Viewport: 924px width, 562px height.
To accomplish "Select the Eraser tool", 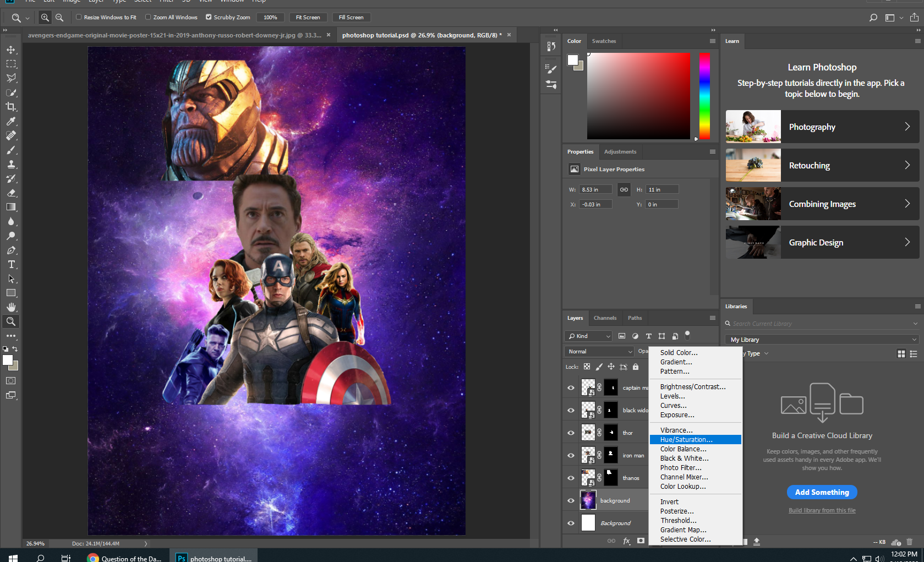I will pyautogui.click(x=11, y=193).
